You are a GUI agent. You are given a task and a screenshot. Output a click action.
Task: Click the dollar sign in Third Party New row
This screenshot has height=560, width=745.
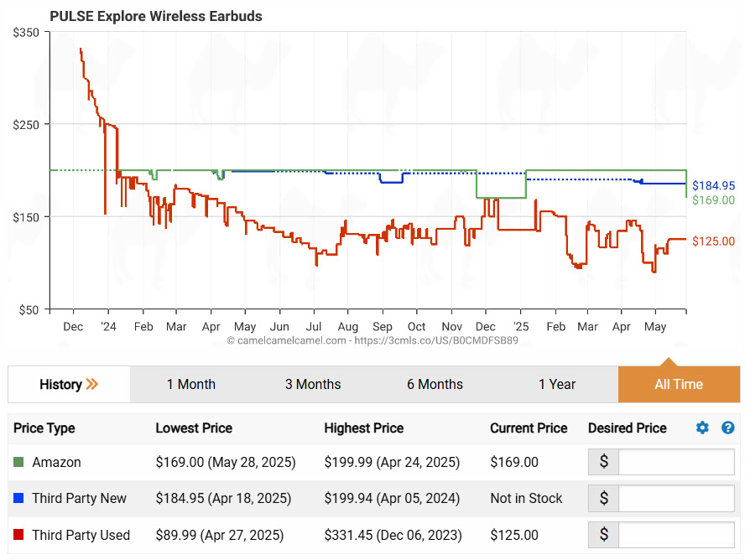point(603,499)
